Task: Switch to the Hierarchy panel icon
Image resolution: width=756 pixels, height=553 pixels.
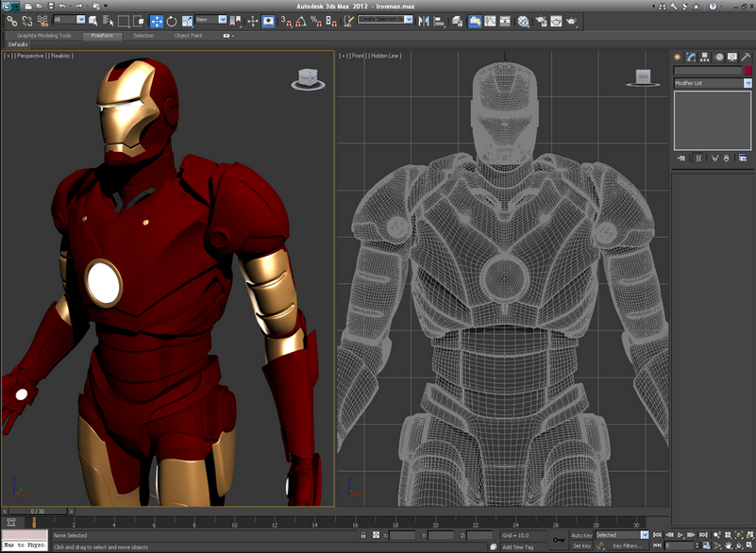Action: 705,57
